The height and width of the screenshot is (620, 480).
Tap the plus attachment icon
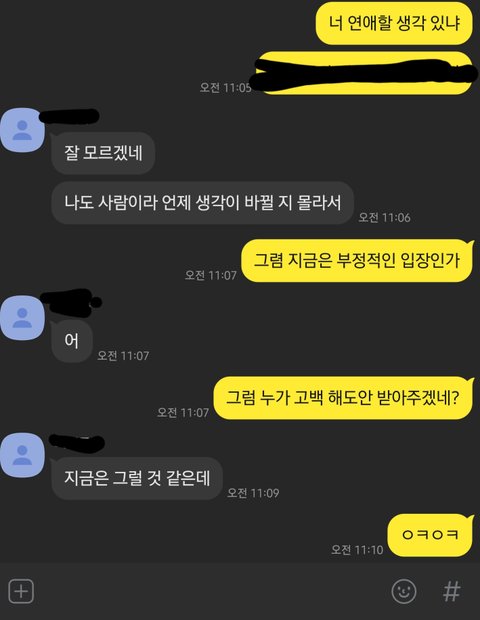21,592
